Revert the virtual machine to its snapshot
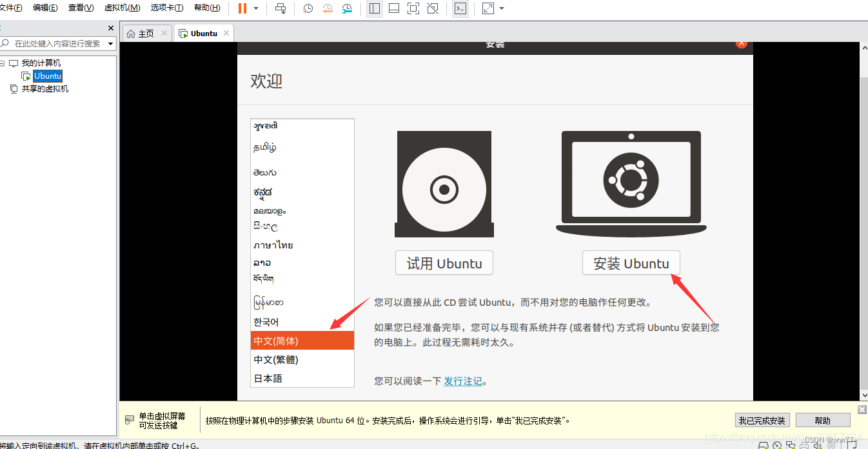This screenshot has height=449, width=868. pyautogui.click(x=328, y=8)
